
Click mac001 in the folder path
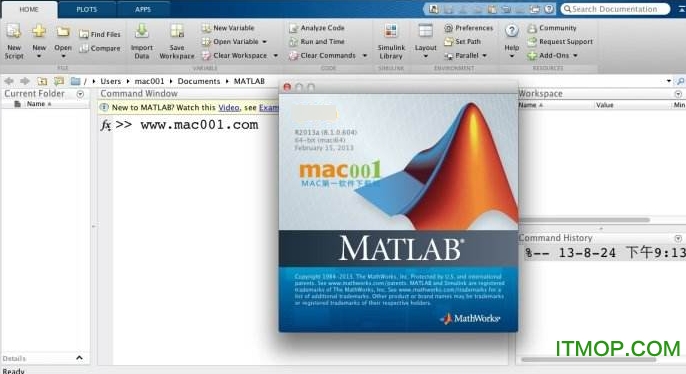pos(149,81)
